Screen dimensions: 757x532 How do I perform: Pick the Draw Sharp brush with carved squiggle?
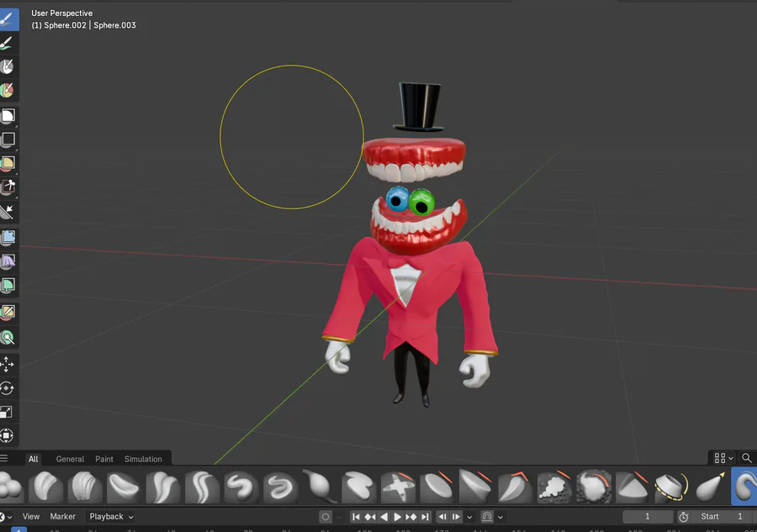280,486
